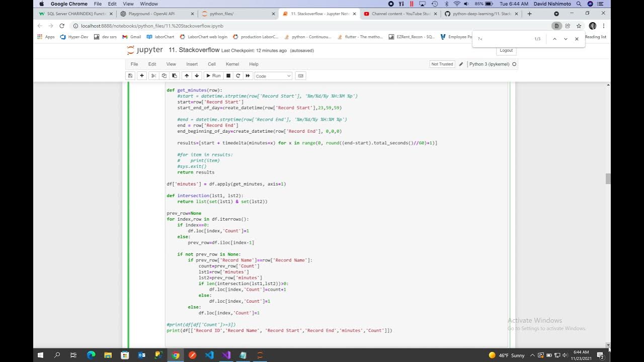Open the cell type Code dropdown

pos(273,76)
